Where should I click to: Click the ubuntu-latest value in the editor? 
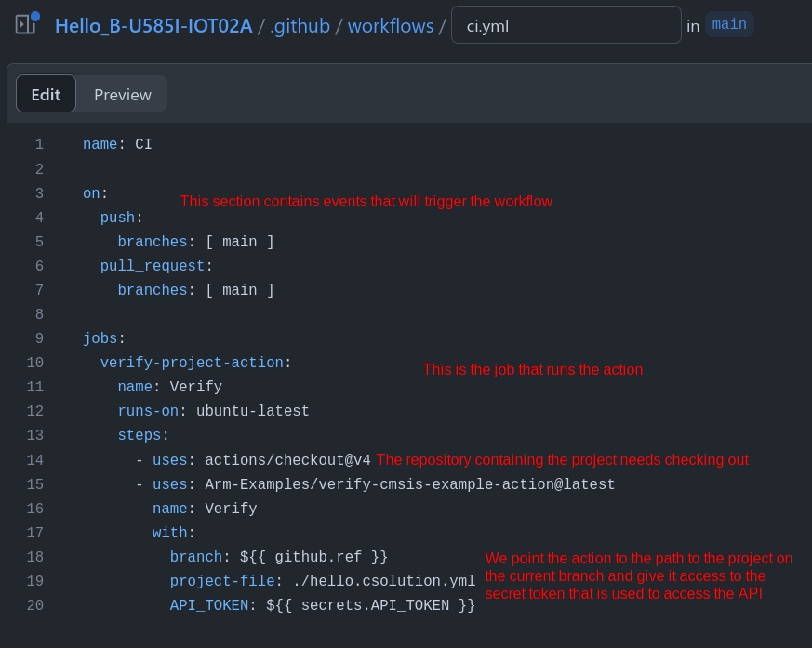[252, 412]
